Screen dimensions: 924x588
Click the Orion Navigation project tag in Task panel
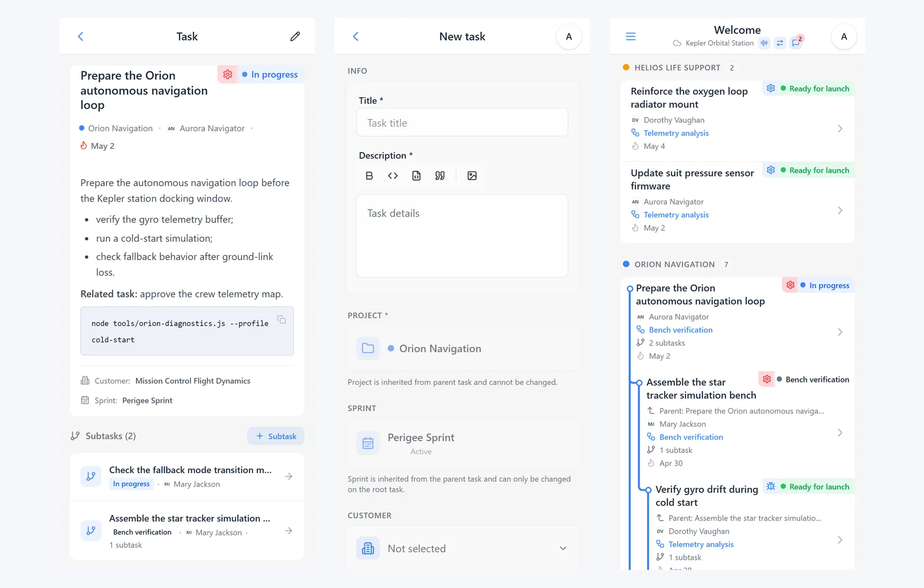coord(116,128)
